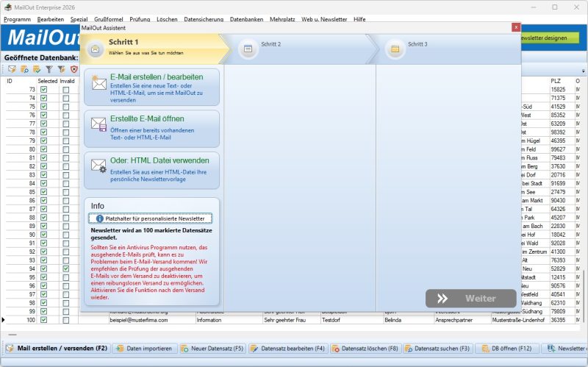Click the plain funnel filter icon
The image size is (588, 367).
[x=49, y=69]
